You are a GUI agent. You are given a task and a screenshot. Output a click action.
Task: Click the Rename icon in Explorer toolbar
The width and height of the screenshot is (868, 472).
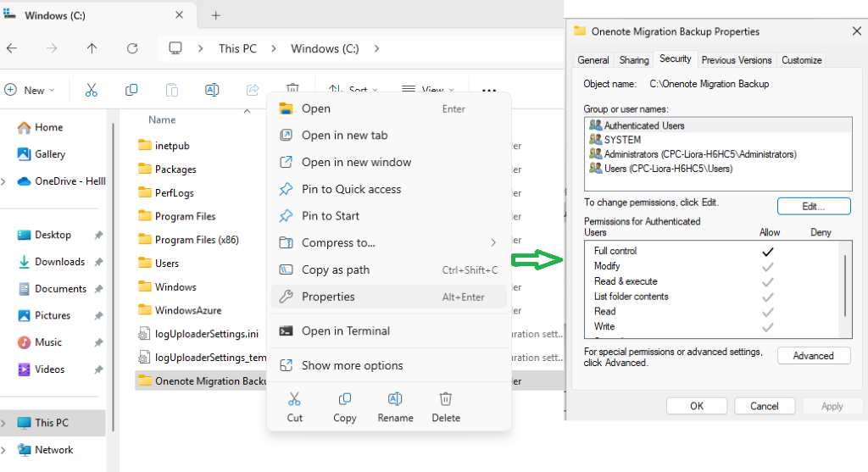pos(212,90)
